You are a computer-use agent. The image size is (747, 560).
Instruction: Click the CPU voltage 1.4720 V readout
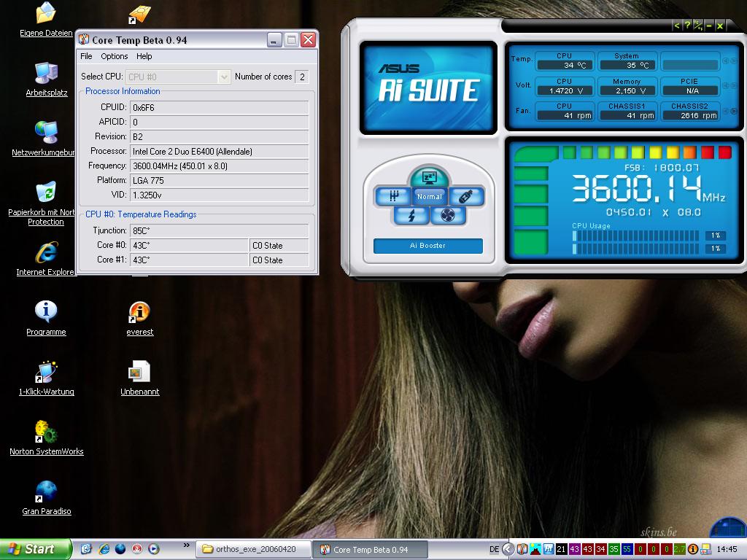pyautogui.click(x=565, y=90)
